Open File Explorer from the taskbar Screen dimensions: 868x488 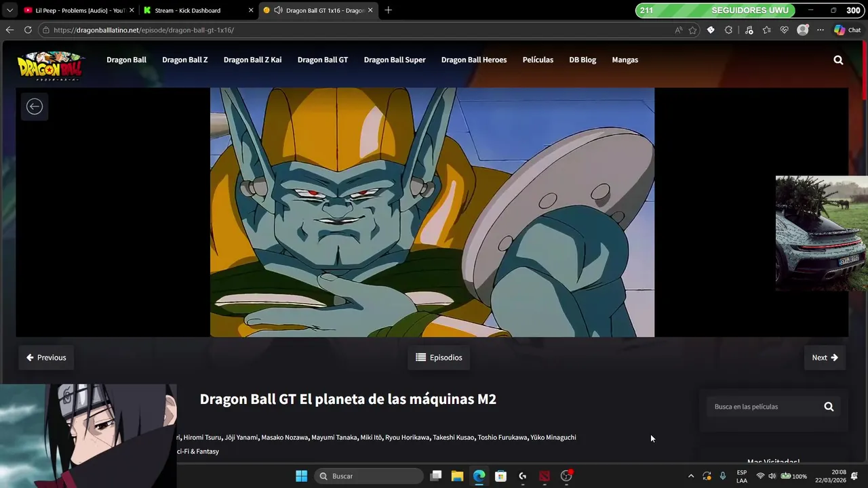click(x=458, y=476)
